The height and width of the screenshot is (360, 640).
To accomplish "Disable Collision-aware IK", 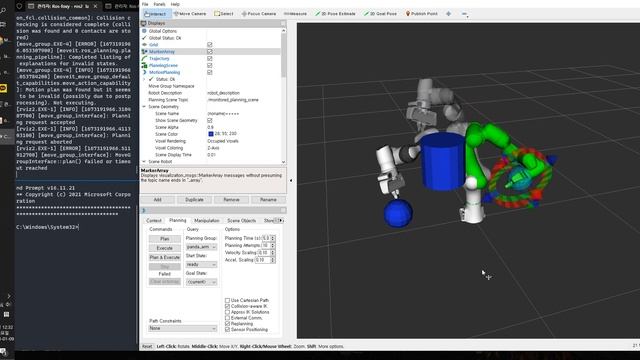I will point(227,306).
